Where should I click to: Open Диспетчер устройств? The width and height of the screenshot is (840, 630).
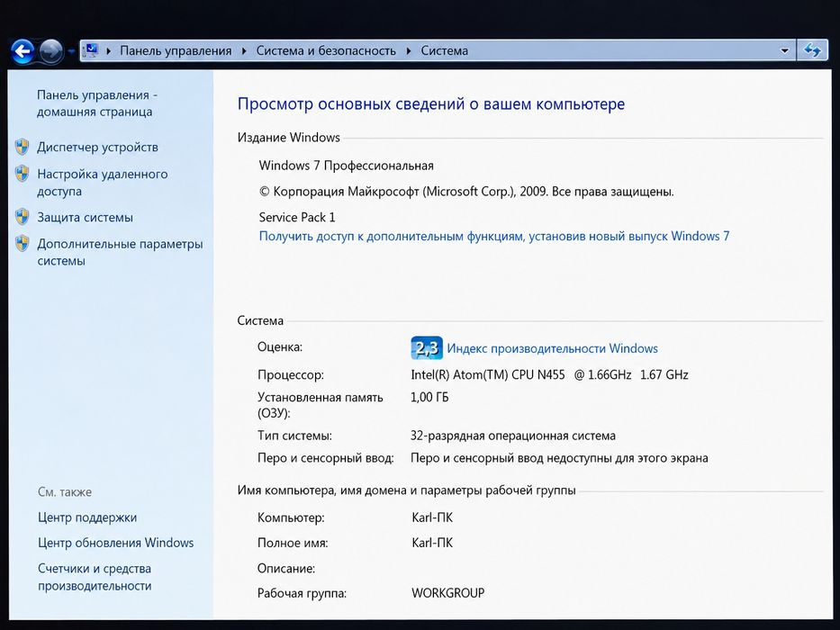coord(97,147)
